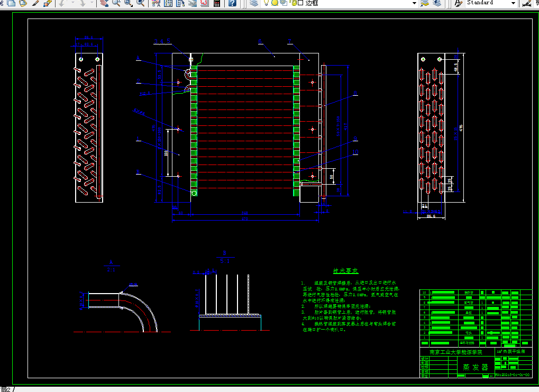Click the Undo arrow
This screenshot has height=392, width=539.
pyautogui.click(x=62, y=3)
